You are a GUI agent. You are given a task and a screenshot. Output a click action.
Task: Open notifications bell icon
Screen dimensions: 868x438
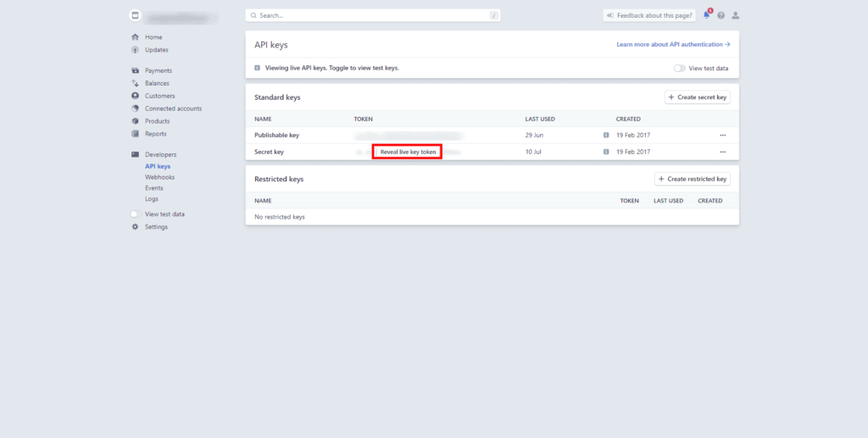(707, 15)
